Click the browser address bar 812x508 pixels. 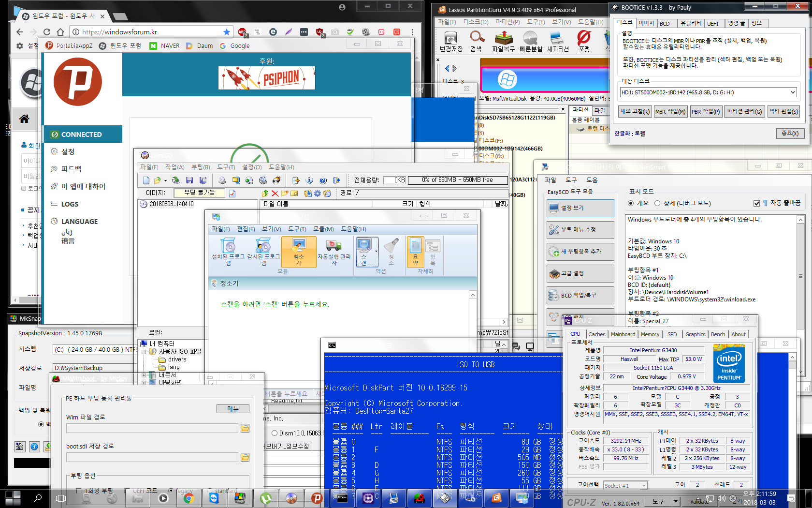(151, 32)
